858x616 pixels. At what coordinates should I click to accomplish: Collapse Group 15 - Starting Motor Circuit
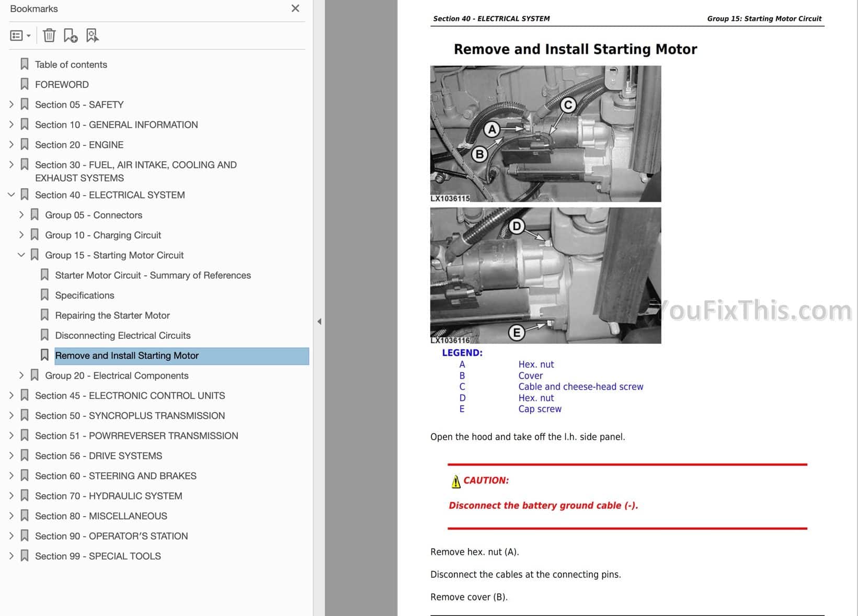[x=21, y=255]
